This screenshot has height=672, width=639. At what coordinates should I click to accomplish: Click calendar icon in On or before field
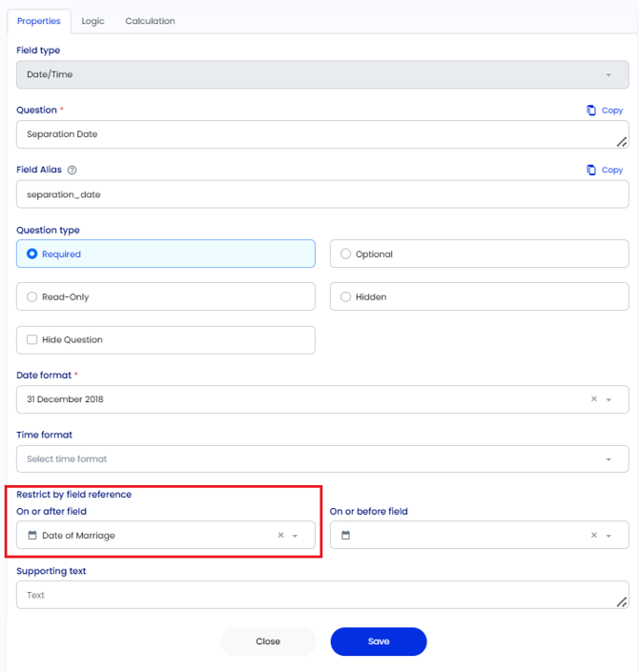point(345,535)
